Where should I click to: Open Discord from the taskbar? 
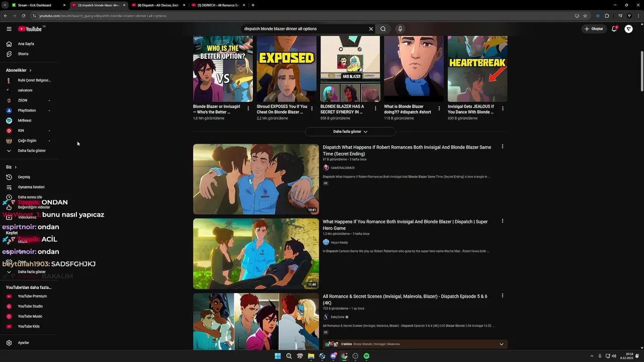(x=333, y=356)
